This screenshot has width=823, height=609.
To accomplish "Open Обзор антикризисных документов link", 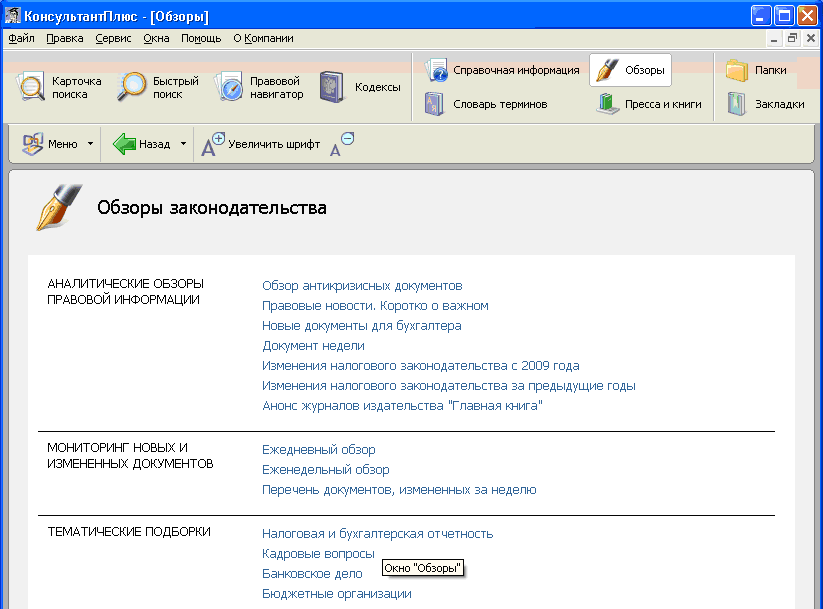I will 362,286.
